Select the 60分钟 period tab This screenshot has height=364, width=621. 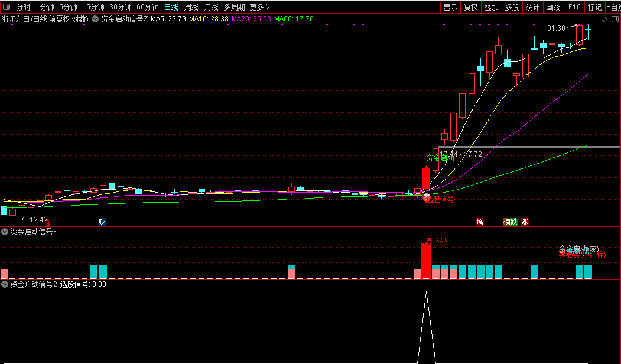click(147, 7)
